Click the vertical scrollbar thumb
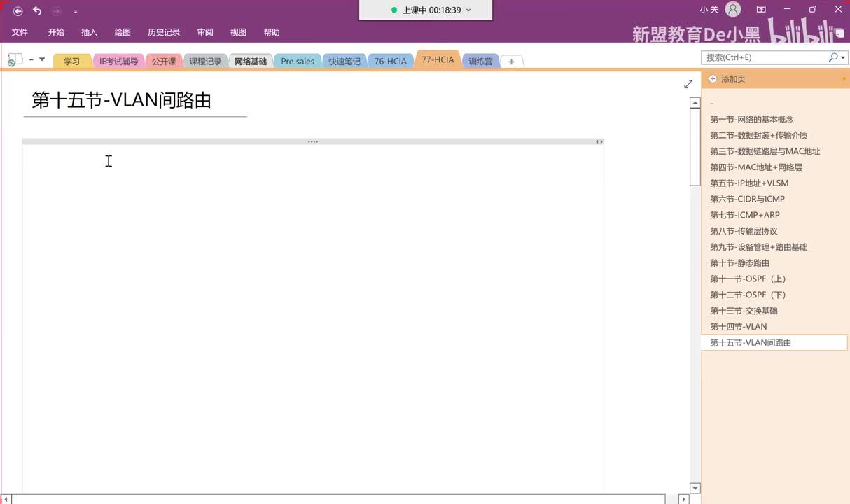 pos(695,147)
